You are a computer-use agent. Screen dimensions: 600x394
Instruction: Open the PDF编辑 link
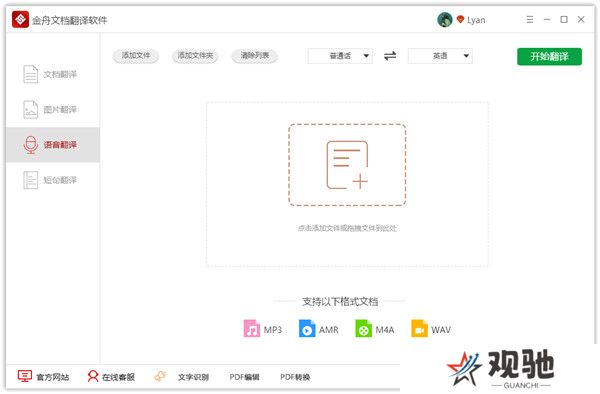coord(245,377)
